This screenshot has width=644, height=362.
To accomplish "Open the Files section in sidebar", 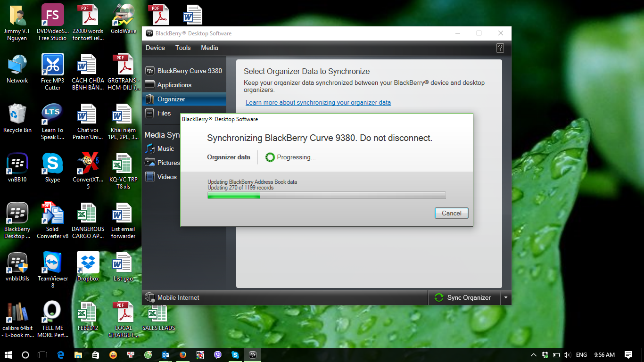I will (x=184, y=113).
